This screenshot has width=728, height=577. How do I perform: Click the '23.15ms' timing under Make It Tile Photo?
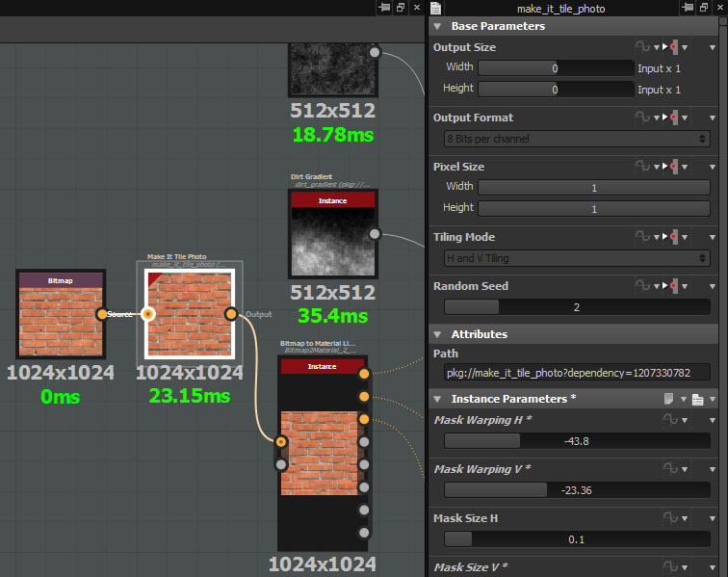190,396
